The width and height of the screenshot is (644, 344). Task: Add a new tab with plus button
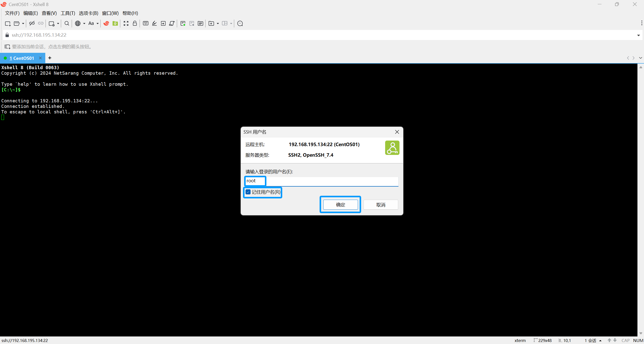pos(50,58)
